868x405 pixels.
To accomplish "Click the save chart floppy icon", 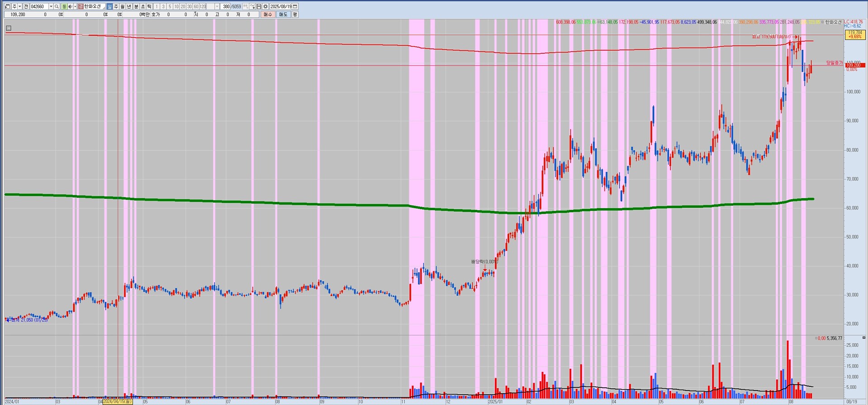I will [259, 6].
